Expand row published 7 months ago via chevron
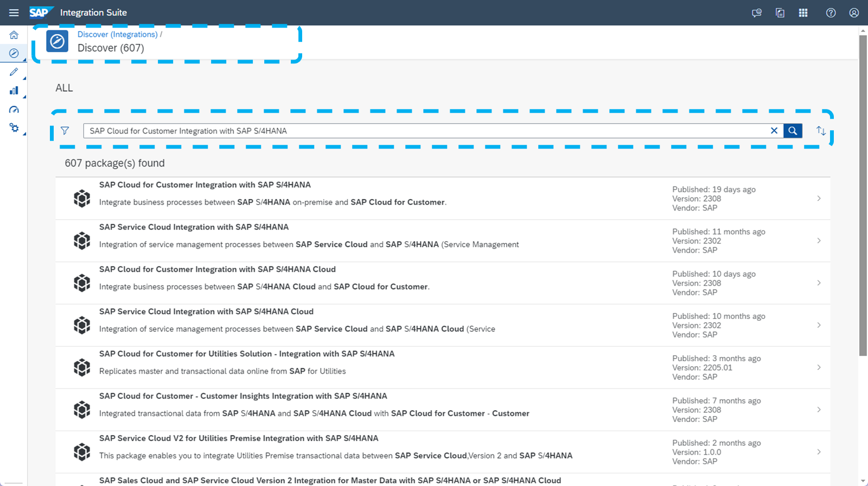 (x=819, y=410)
